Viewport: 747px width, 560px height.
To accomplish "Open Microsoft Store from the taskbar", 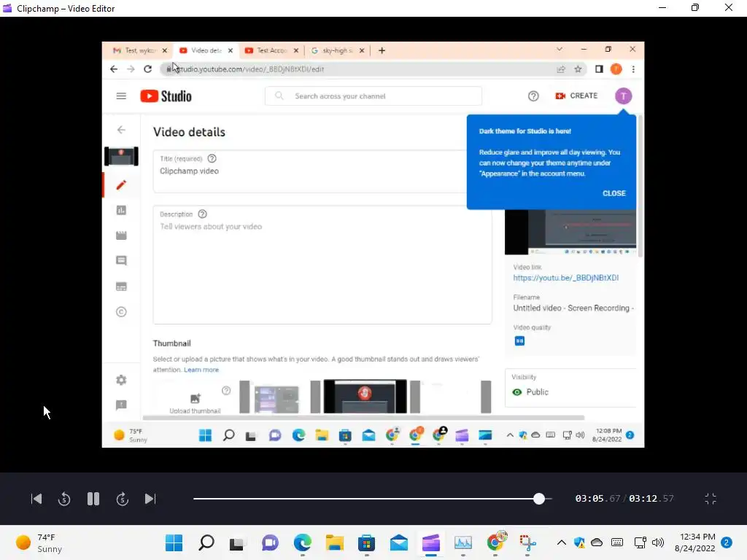I will click(366, 542).
